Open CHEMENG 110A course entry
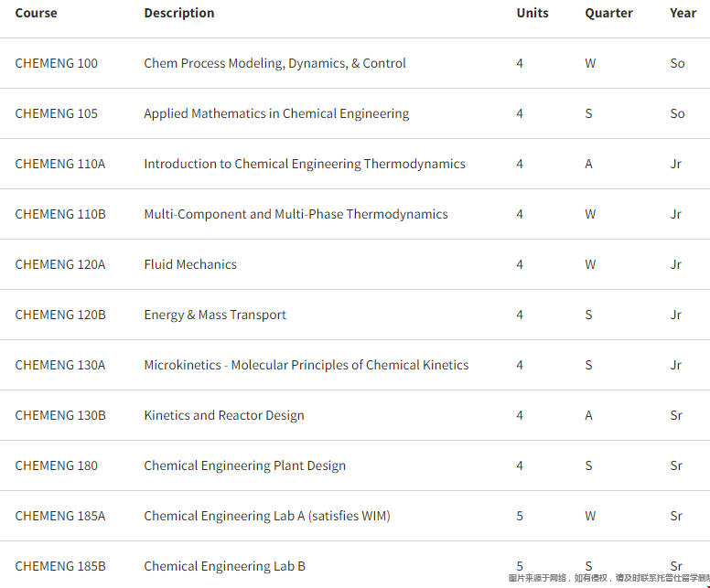710x588 pixels. pos(60,164)
